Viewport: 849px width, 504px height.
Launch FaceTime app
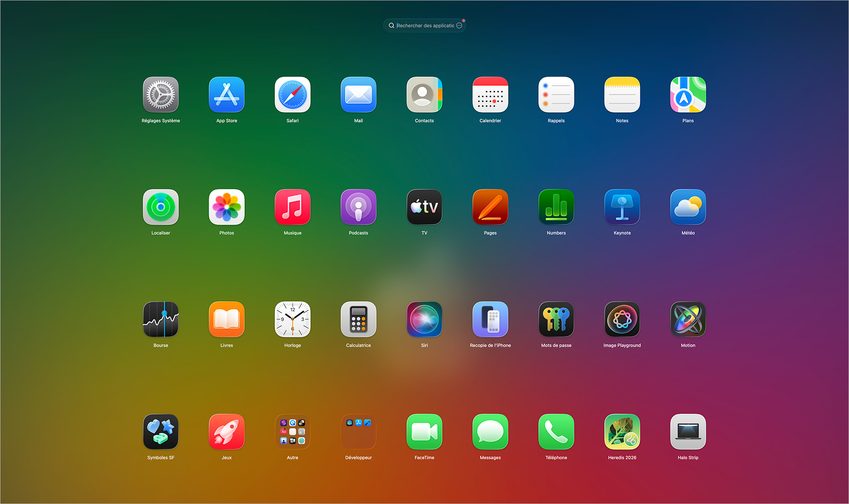[x=424, y=431]
